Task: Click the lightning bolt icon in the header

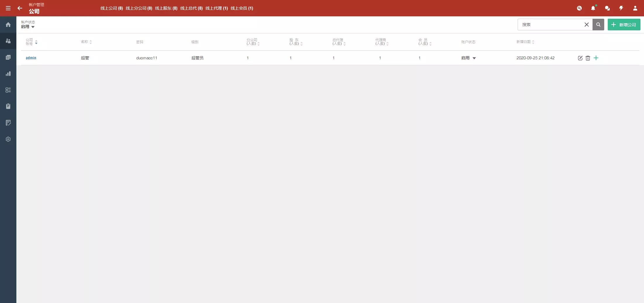Action: pyautogui.click(x=621, y=8)
